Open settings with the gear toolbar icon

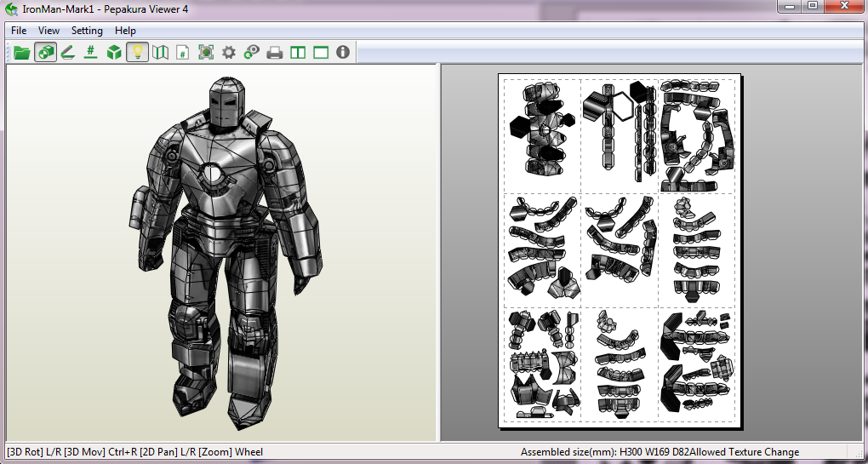pyautogui.click(x=229, y=53)
